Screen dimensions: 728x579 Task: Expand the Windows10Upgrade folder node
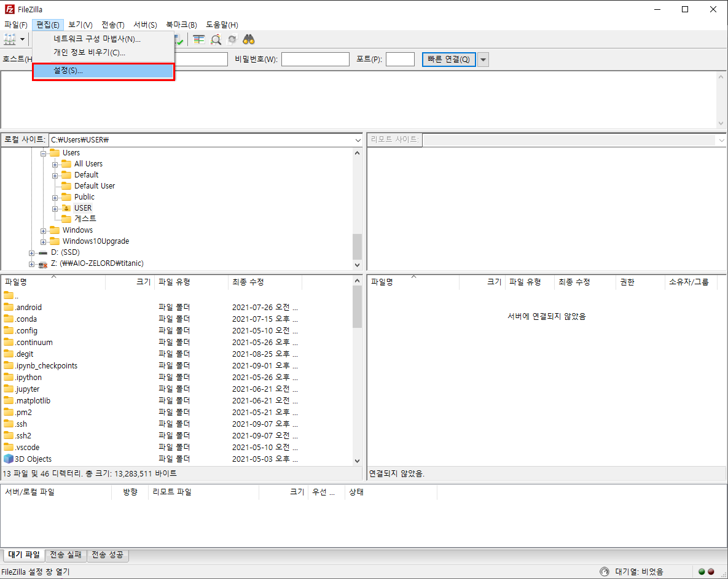coord(43,242)
